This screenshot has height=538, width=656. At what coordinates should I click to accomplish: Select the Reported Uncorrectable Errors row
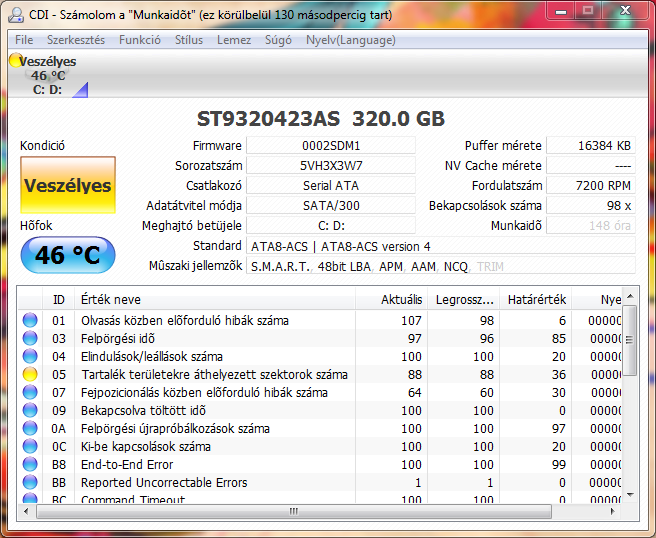click(x=320, y=482)
